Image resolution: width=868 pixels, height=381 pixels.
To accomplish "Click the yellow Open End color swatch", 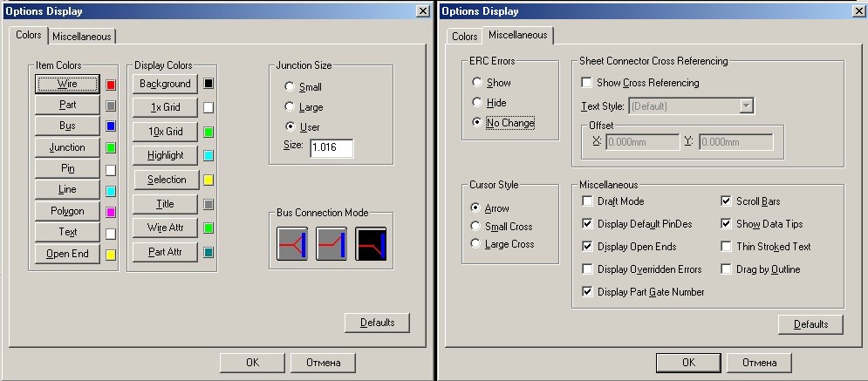I will pos(111,255).
